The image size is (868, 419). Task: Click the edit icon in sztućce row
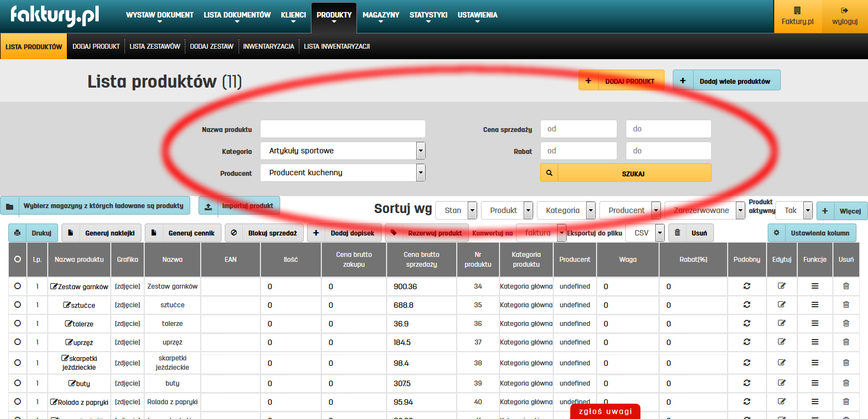point(781,305)
